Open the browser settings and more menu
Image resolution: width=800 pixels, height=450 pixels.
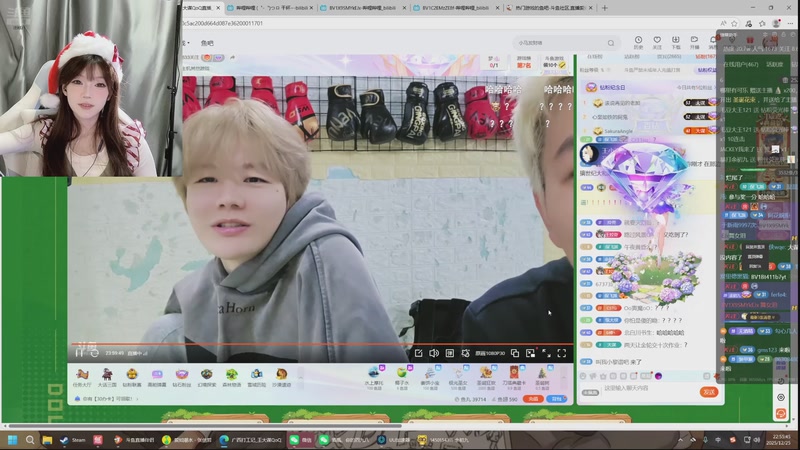pos(790,23)
